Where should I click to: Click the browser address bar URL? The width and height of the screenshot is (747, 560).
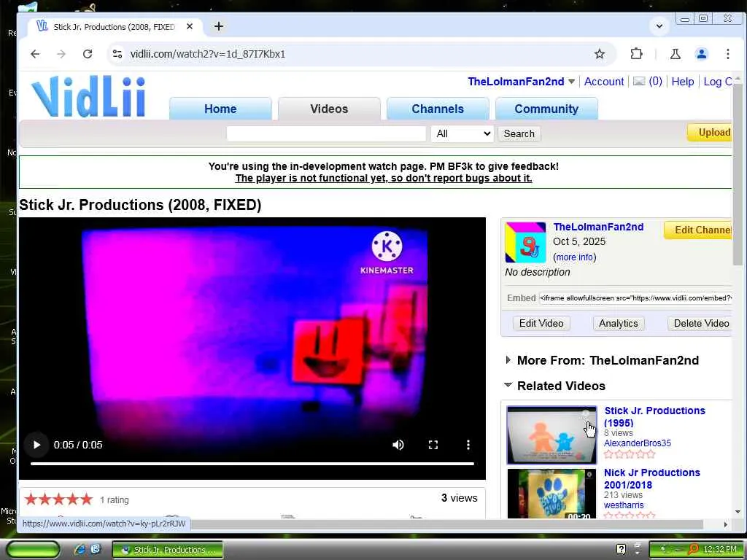[x=208, y=54]
